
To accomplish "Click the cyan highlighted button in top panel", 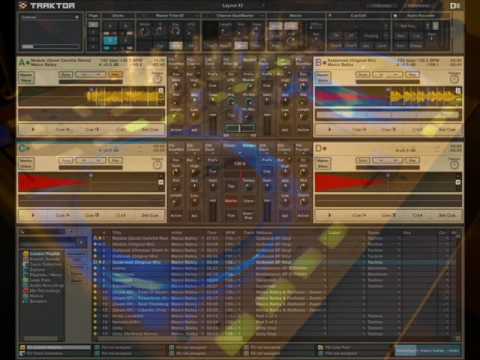I will (x=110, y=41).
